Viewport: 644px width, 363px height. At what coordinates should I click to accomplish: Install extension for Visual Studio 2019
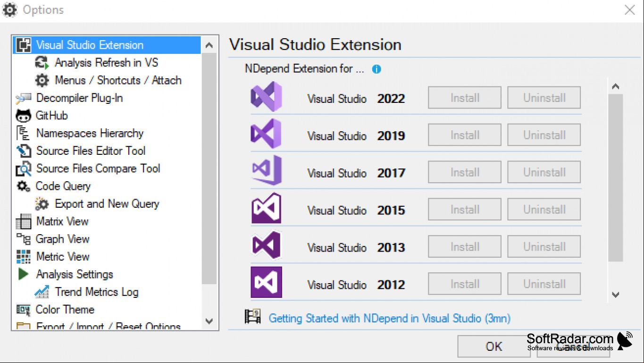tap(465, 135)
